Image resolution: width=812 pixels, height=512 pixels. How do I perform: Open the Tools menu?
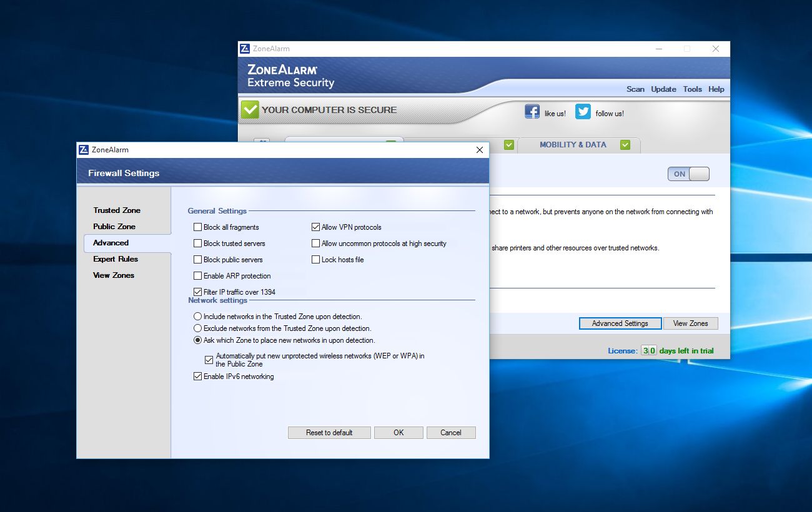[x=692, y=89]
